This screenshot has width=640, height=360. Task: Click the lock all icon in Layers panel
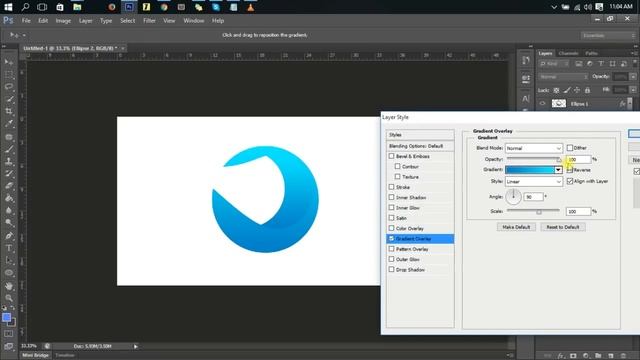coord(587,90)
